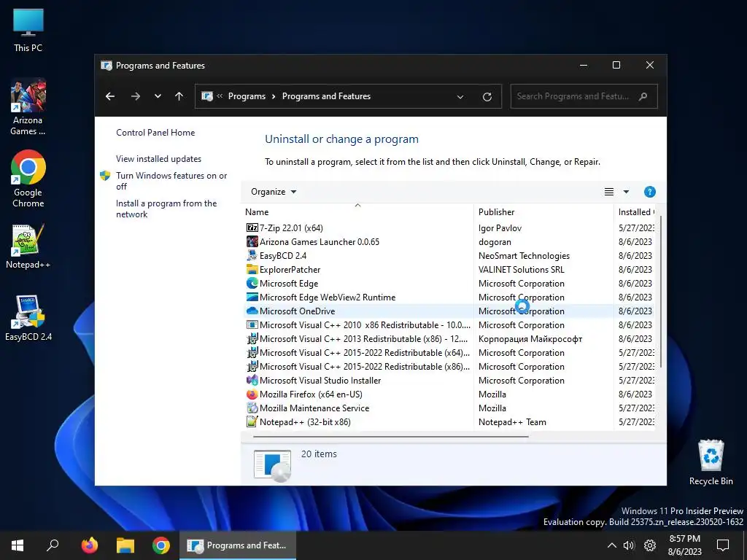
Task: Open the Control Panel Home link
Action: (x=155, y=133)
